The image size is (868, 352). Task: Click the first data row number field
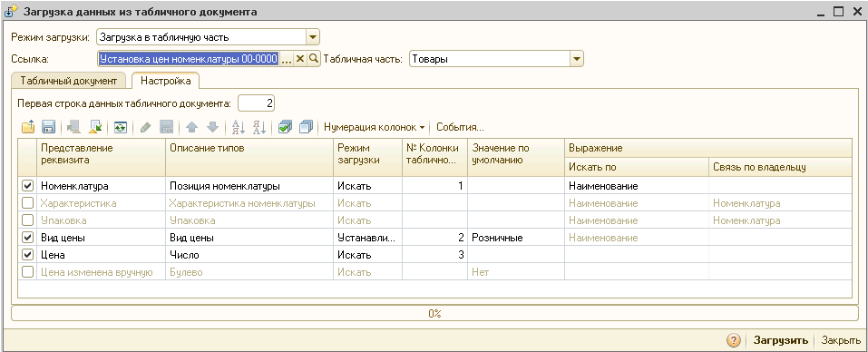click(257, 103)
